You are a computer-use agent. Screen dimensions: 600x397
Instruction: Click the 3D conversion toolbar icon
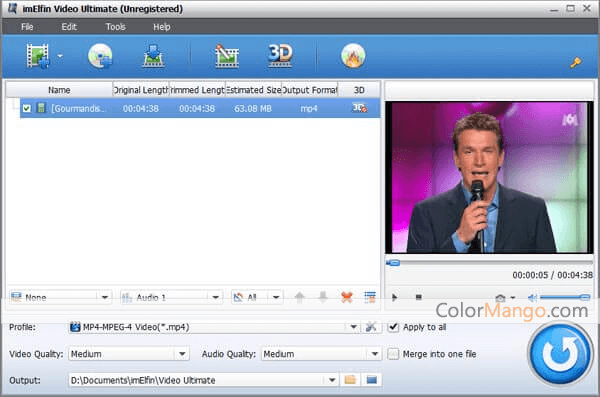[280, 56]
